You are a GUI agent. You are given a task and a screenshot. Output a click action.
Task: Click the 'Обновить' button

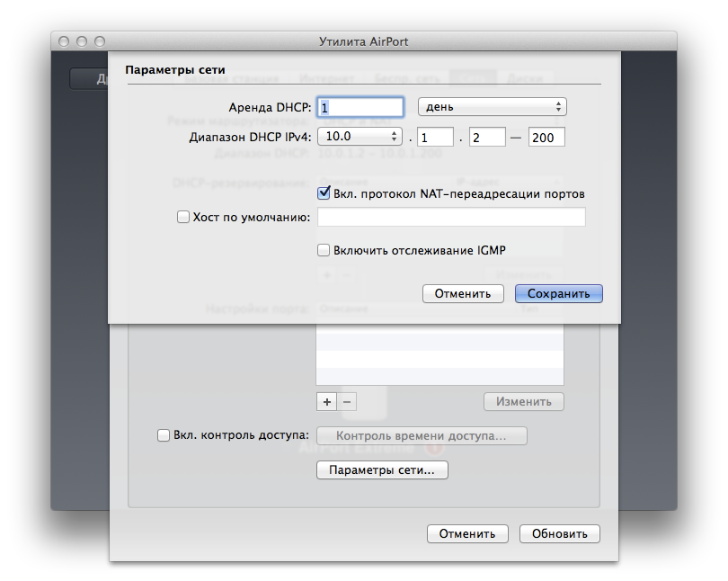[559, 533]
